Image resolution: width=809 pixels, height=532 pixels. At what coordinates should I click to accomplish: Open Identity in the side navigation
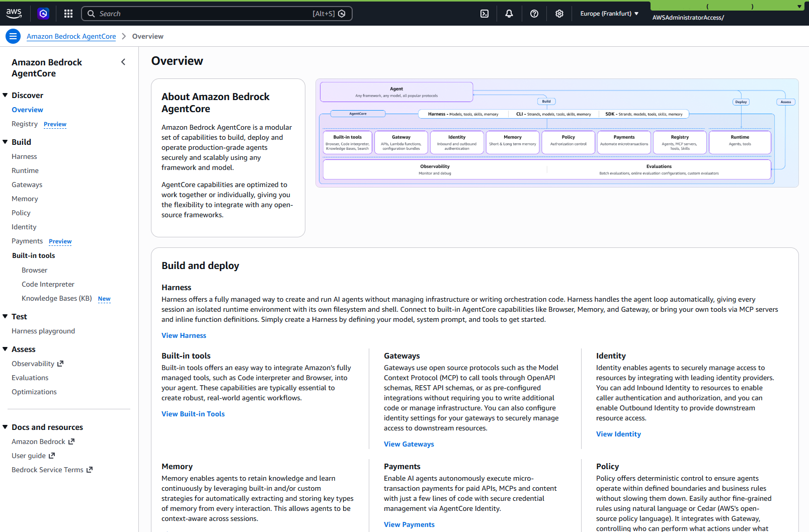pos(24,227)
